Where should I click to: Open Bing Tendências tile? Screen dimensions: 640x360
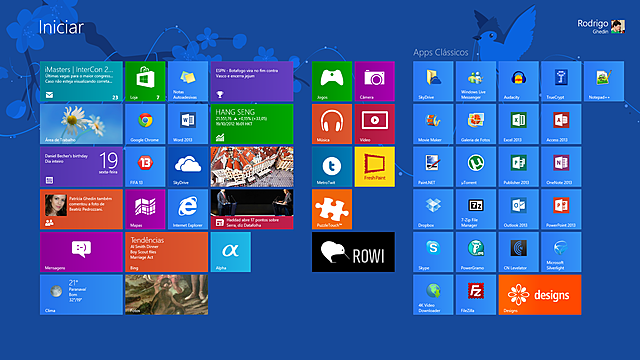point(167,252)
